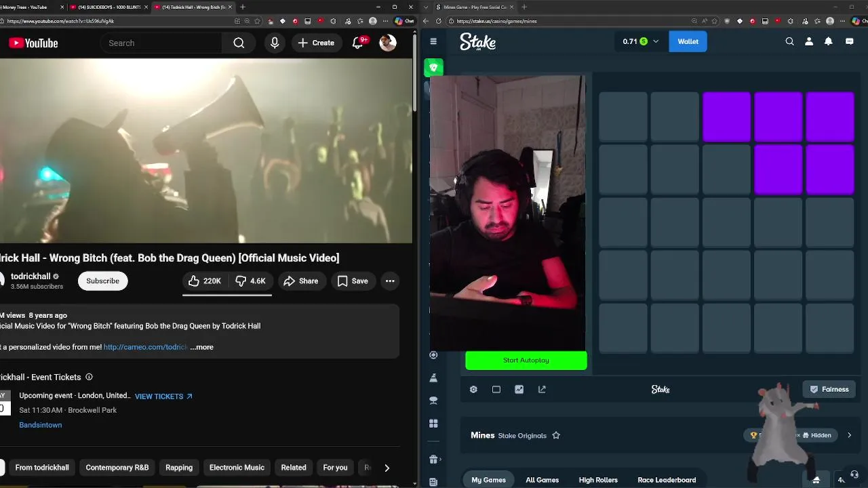Viewport: 868px width, 488px height.
Task: Switch to High Rollers tab
Action: point(598,480)
